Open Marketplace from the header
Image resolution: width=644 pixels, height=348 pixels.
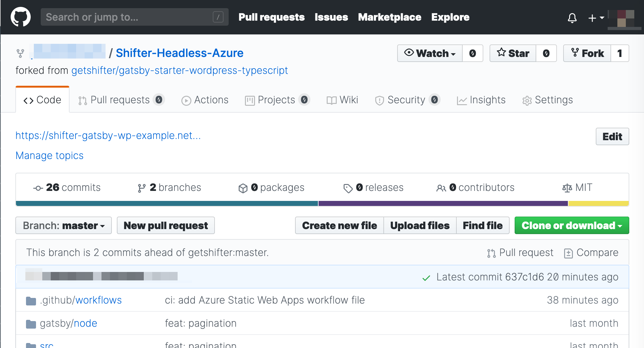(x=389, y=17)
